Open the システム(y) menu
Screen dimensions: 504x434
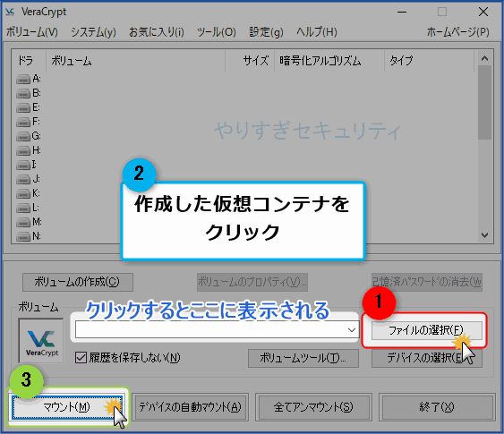point(93,32)
